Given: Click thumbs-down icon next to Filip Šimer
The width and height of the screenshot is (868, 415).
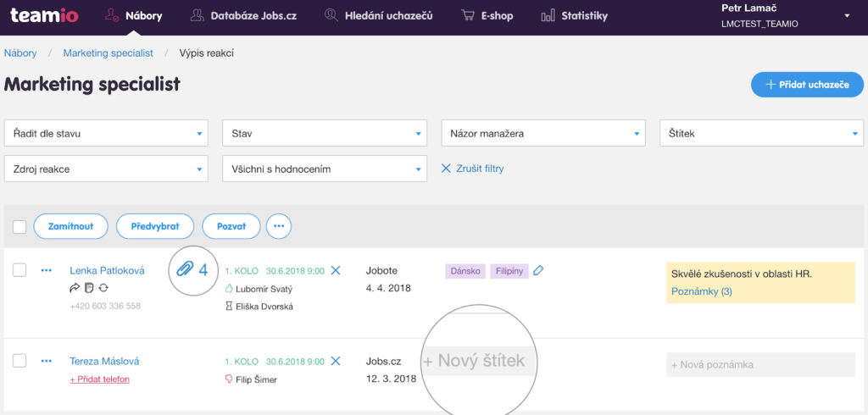Looking at the screenshot, I should [x=229, y=379].
